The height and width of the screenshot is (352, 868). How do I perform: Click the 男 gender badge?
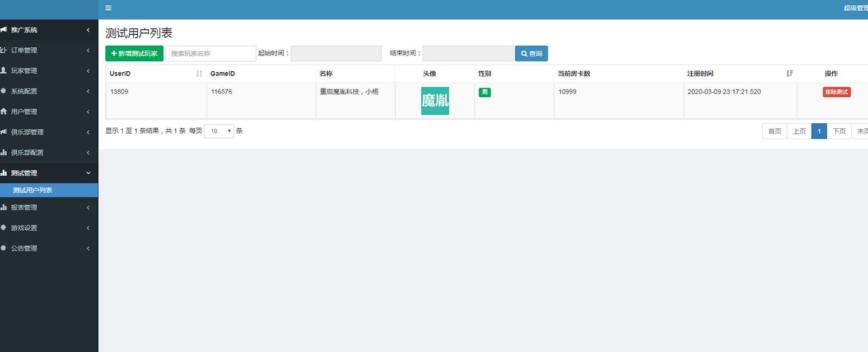coord(484,92)
